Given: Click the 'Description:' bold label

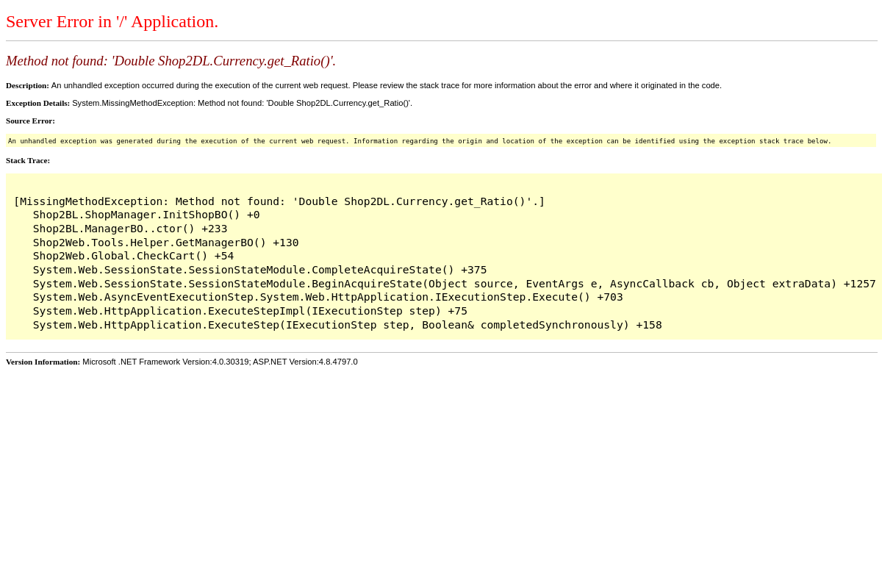Looking at the screenshot, I should click(27, 85).
